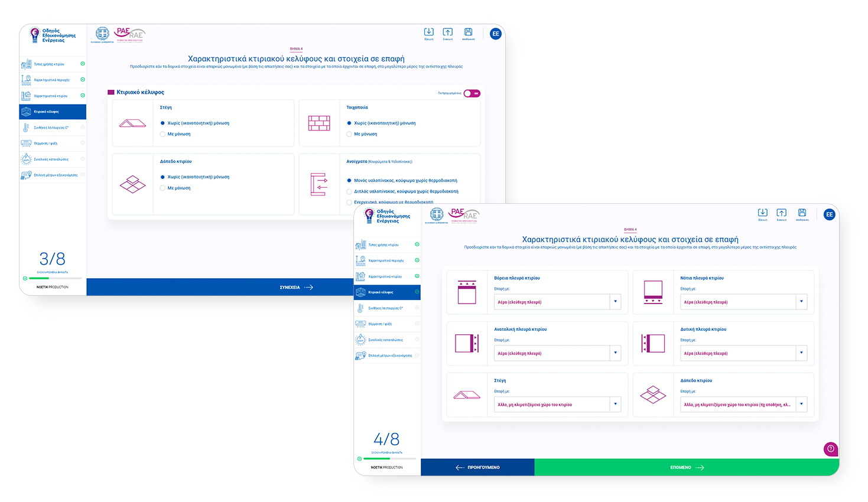Select 'Με μόνωση' under Τοιχοποιία
The width and height of the screenshot is (868, 502).
[x=349, y=134]
